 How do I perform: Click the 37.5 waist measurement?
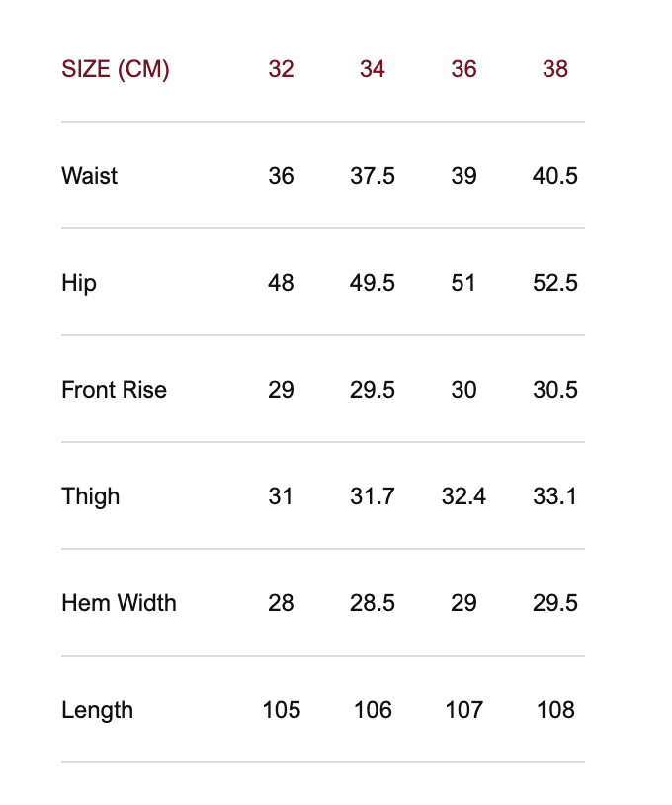[x=373, y=176]
